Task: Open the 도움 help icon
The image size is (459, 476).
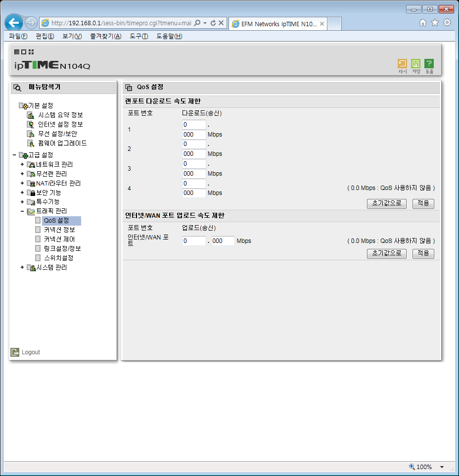Action: tap(429, 63)
